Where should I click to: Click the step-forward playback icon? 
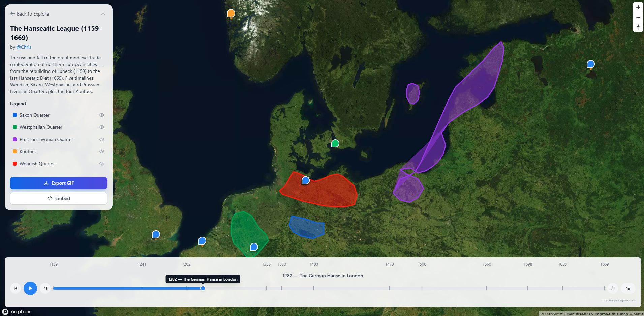click(x=45, y=288)
